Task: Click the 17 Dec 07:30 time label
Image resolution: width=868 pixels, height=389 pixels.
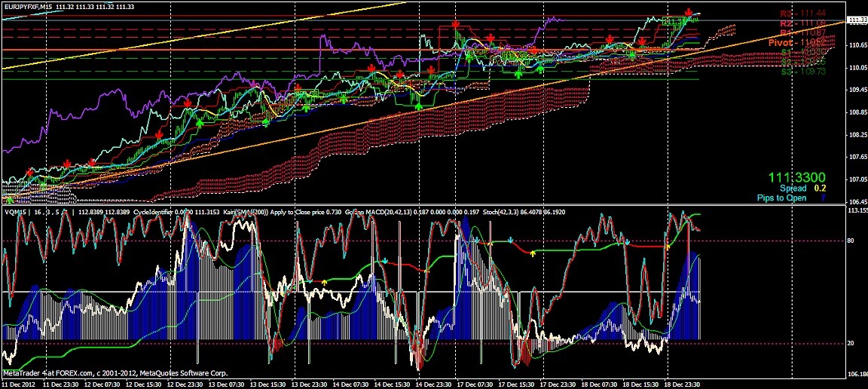Action: click(x=476, y=384)
